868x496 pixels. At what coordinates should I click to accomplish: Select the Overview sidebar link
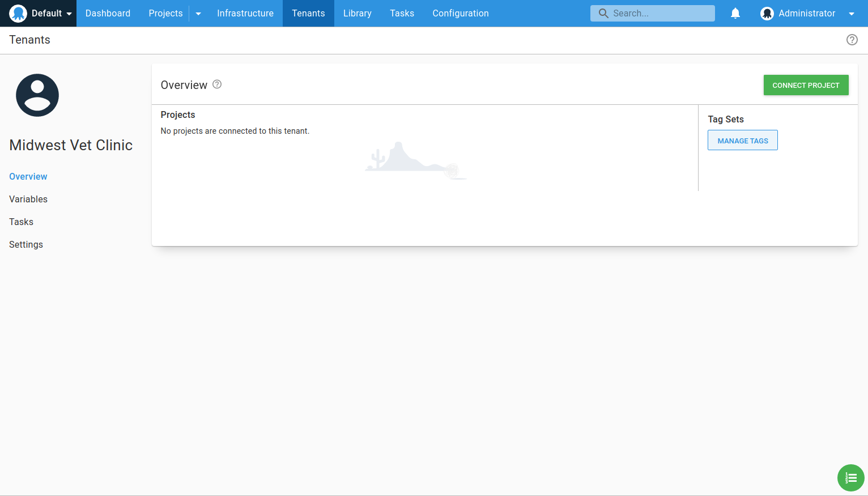pyautogui.click(x=28, y=176)
